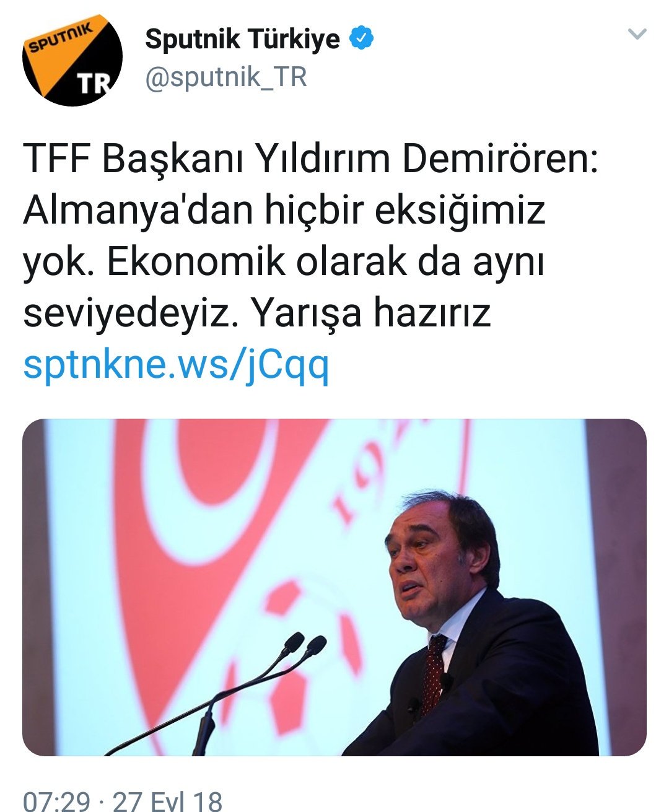Click the line 'yok. Ekonomik olarak da aynı'
This screenshot has width=669, height=812.
tap(284, 263)
